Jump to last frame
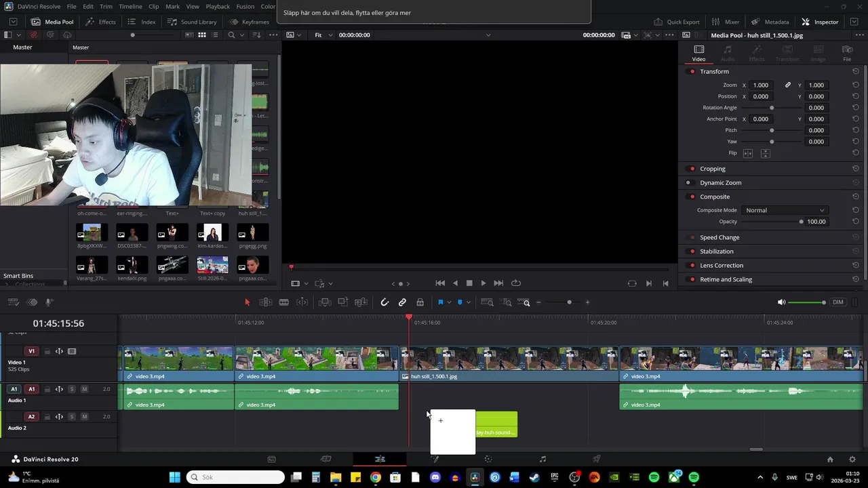Viewport: 868px width, 488px height. pos(498,283)
